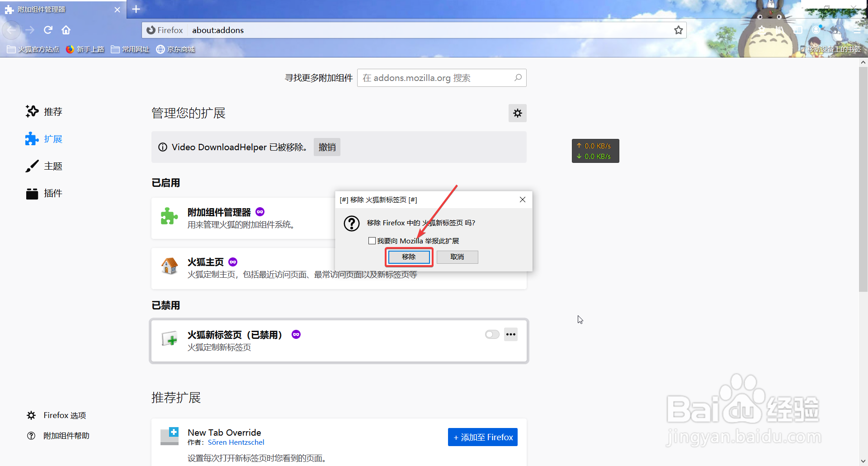Open the 新手上路 bookmark
This screenshot has height=466, width=868.
tap(85, 49)
